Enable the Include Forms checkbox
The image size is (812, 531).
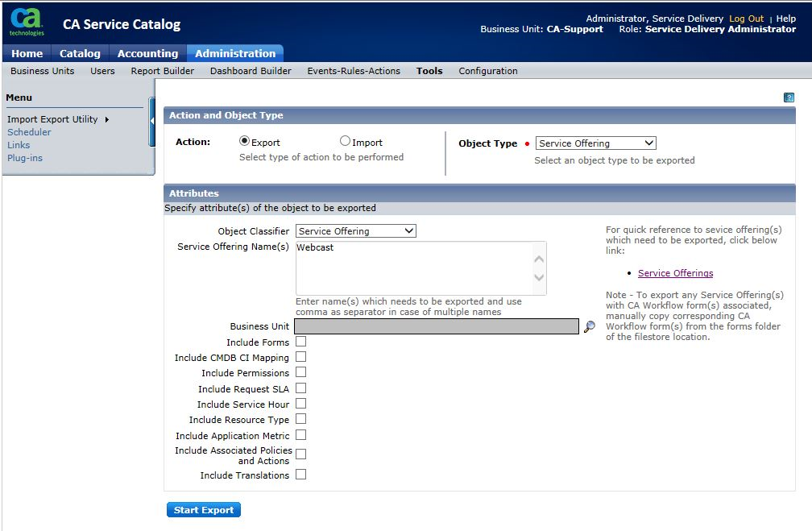pos(301,342)
